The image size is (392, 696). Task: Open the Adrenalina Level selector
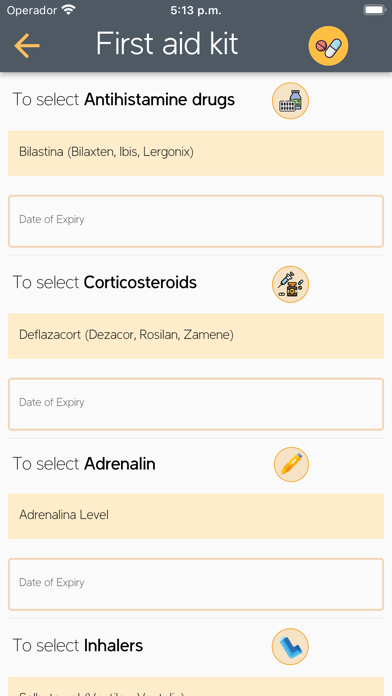(196, 516)
